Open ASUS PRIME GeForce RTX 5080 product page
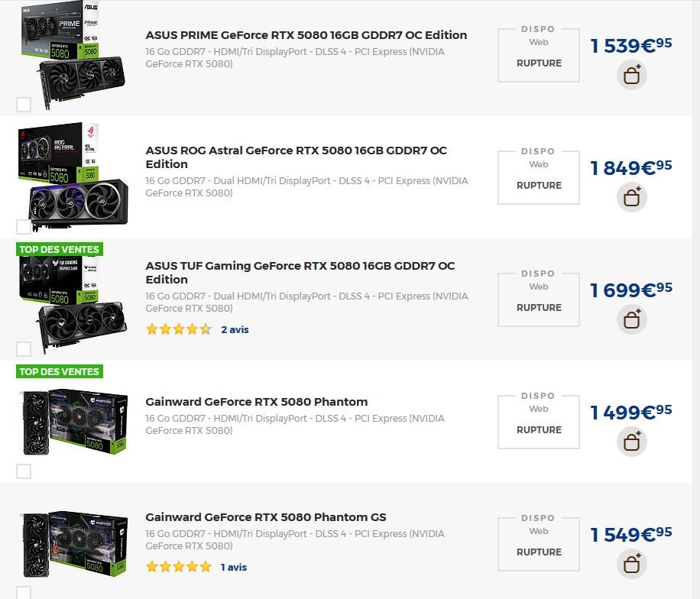This screenshot has width=700, height=599. click(x=306, y=35)
